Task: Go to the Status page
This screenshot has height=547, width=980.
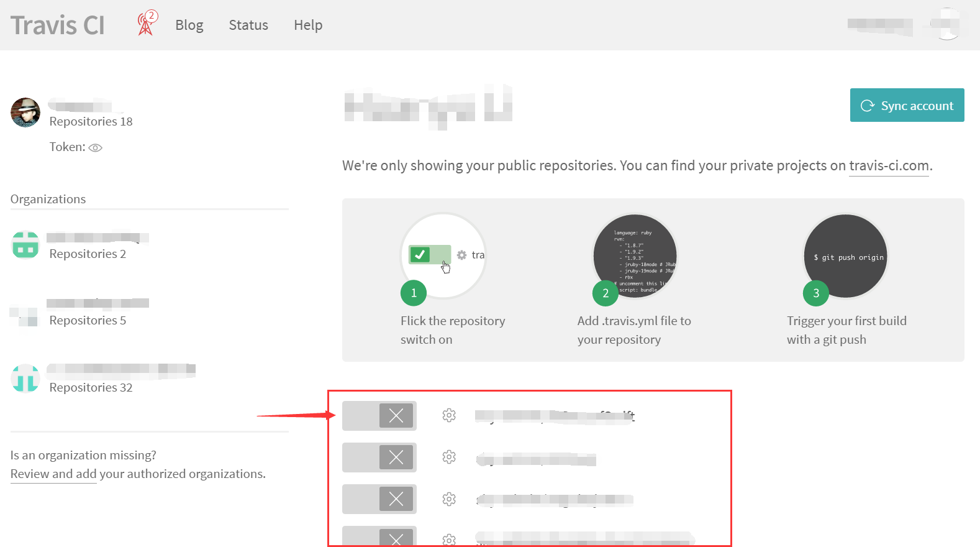Action: coord(248,25)
